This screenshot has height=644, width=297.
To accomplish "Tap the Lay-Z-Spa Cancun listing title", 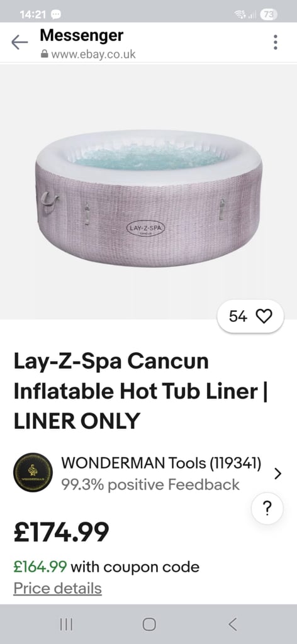I will click(140, 391).
